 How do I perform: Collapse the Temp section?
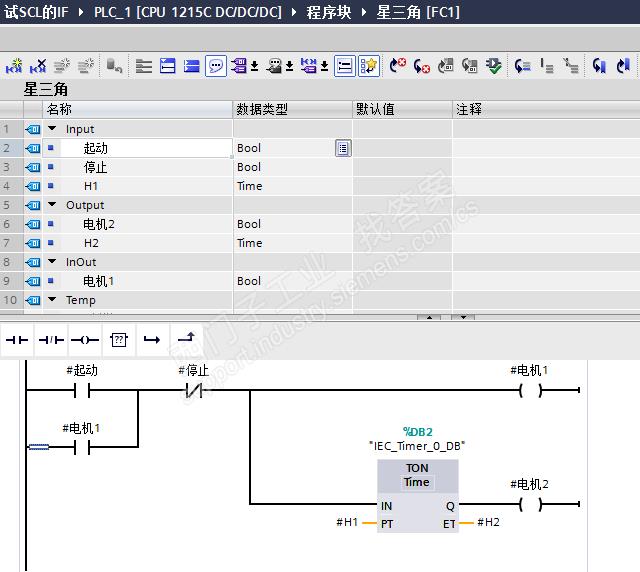coord(52,299)
